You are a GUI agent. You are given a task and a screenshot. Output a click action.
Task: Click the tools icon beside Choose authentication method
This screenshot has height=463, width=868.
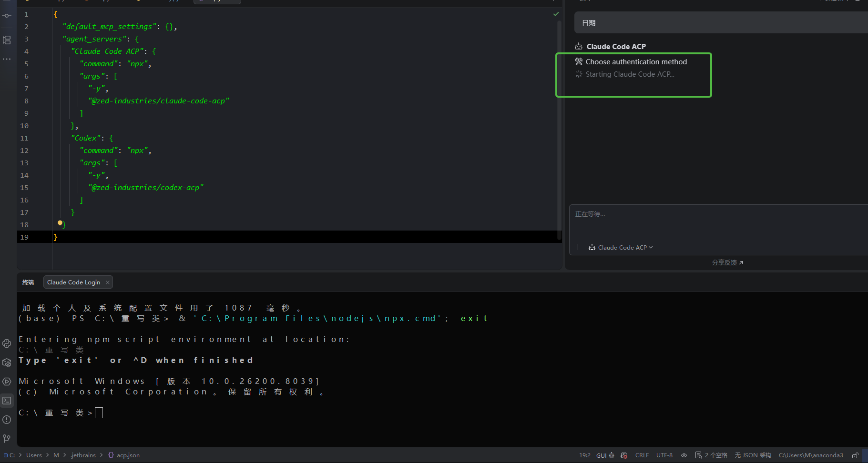click(x=579, y=61)
